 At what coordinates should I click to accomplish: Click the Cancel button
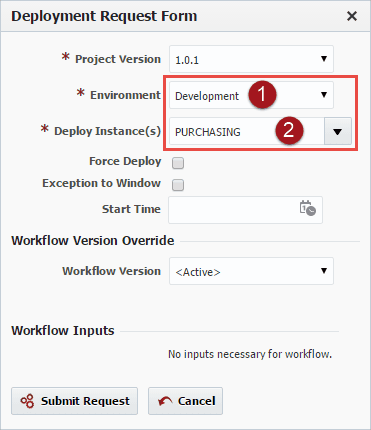click(x=185, y=401)
